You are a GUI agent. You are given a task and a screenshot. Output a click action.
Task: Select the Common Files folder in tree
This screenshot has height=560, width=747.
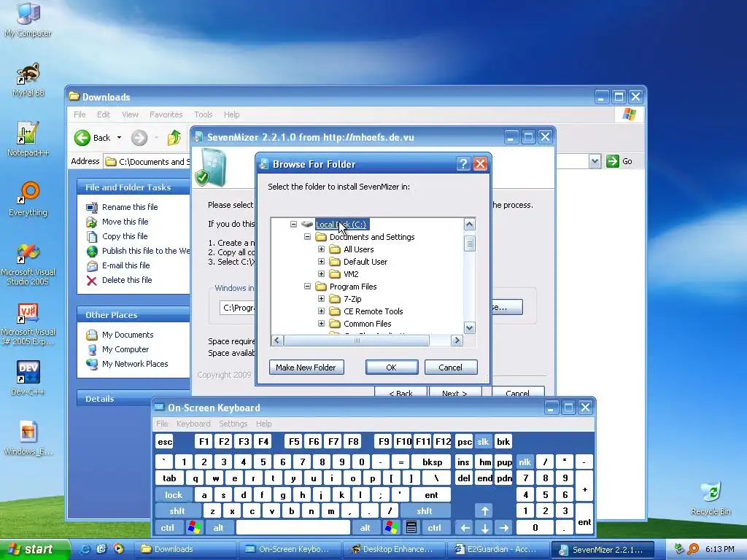pyautogui.click(x=367, y=324)
